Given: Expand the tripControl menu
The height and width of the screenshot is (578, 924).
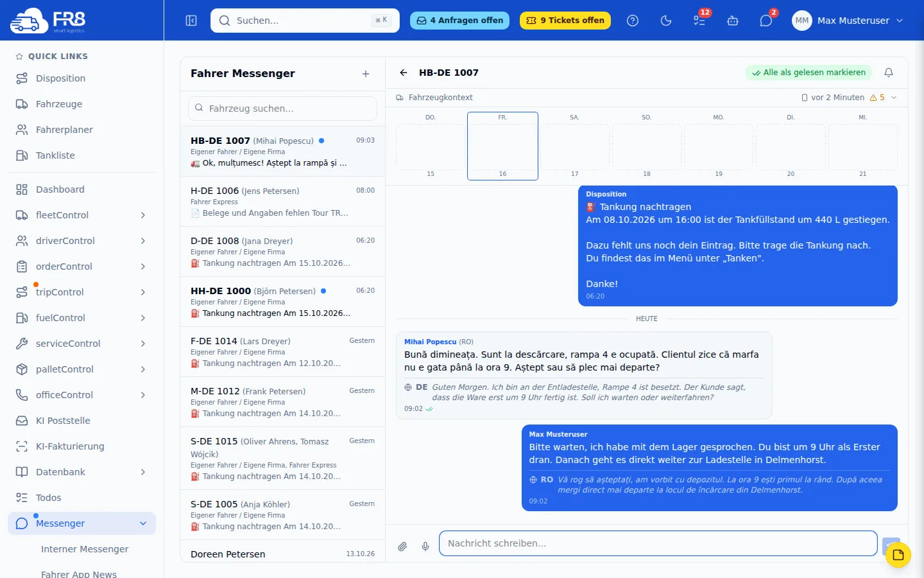Looking at the screenshot, I should 81,292.
